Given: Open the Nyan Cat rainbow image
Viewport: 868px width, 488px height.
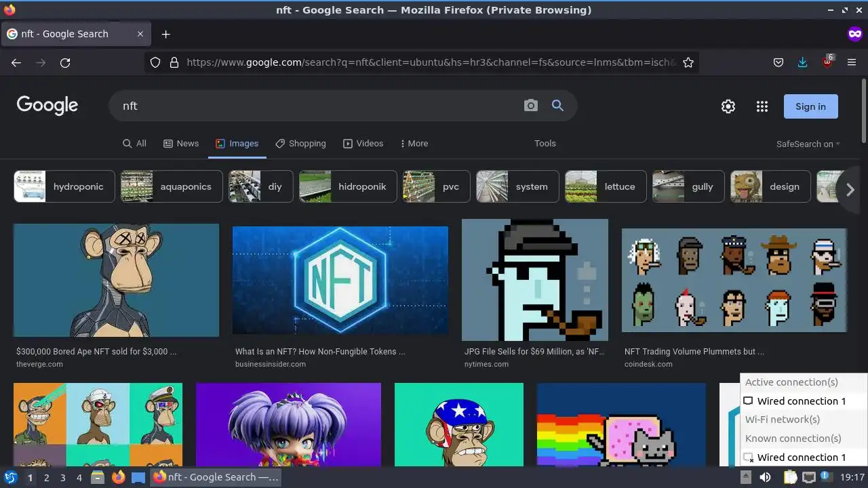Looking at the screenshot, I should point(621,425).
